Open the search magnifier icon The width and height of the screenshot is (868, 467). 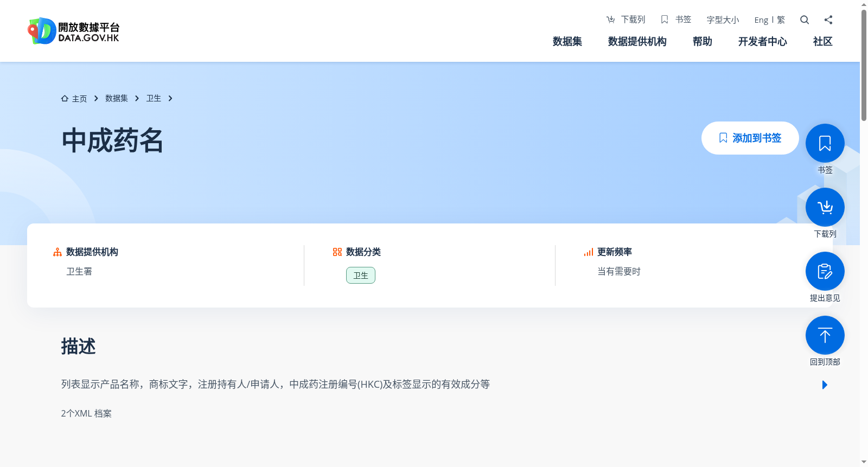(805, 20)
